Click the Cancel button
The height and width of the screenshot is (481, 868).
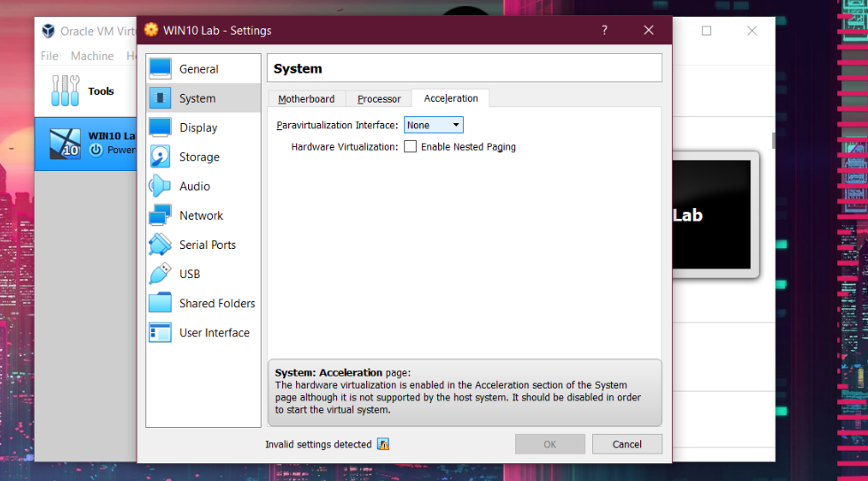click(x=627, y=444)
